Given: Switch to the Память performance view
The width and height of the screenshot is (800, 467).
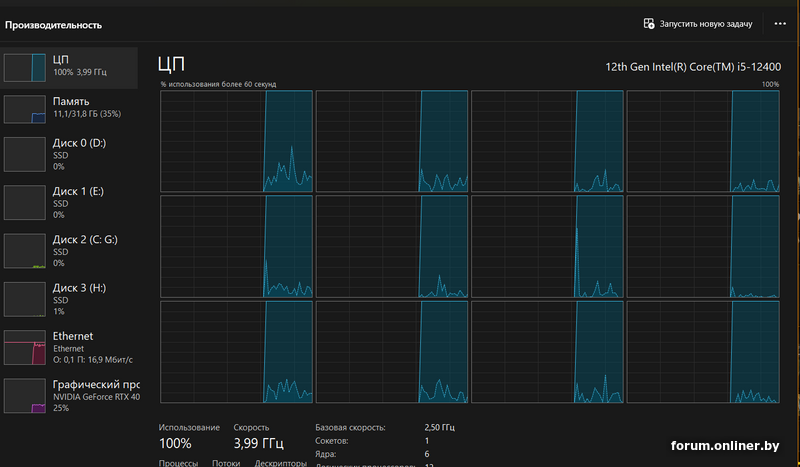Looking at the screenshot, I should coord(71,101).
